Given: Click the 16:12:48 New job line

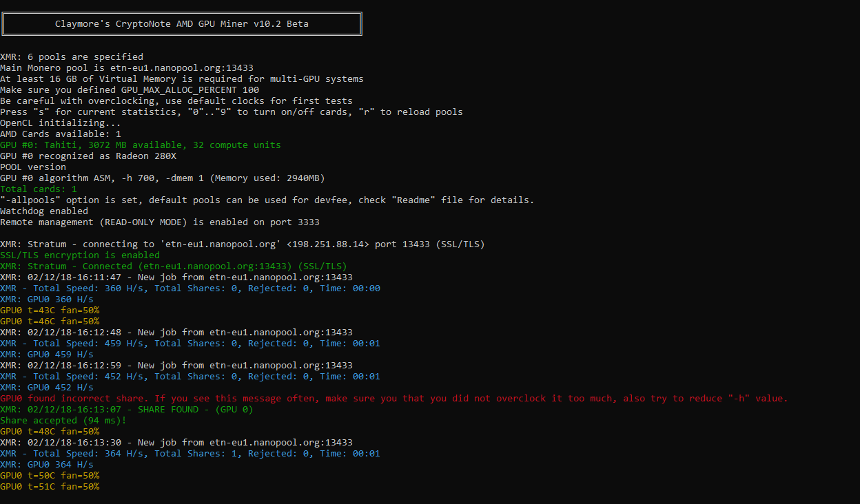Looking at the screenshot, I should tap(176, 333).
